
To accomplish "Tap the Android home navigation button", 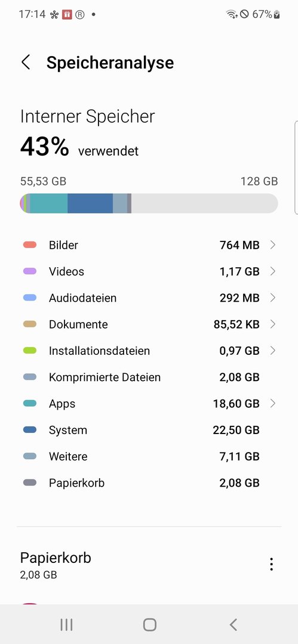I will tap(149, 625).
